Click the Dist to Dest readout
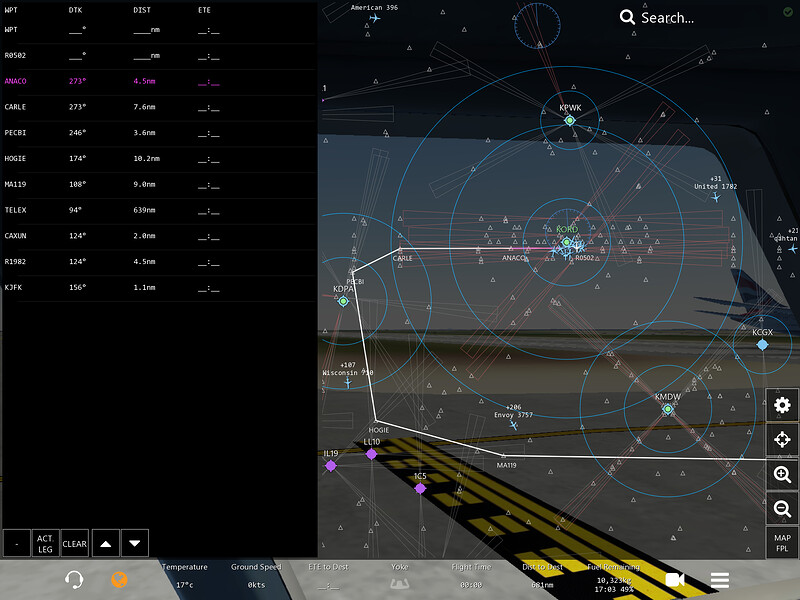The width and height of the screenshot is (800, 600). [542, 576]
